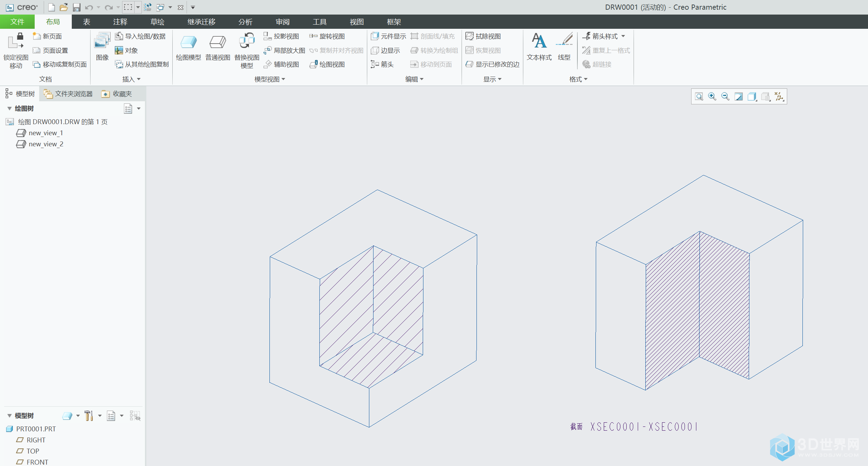Click the Redo arrow icon
Viewport: 868px width, 466px height.
[x=109, y=7]
